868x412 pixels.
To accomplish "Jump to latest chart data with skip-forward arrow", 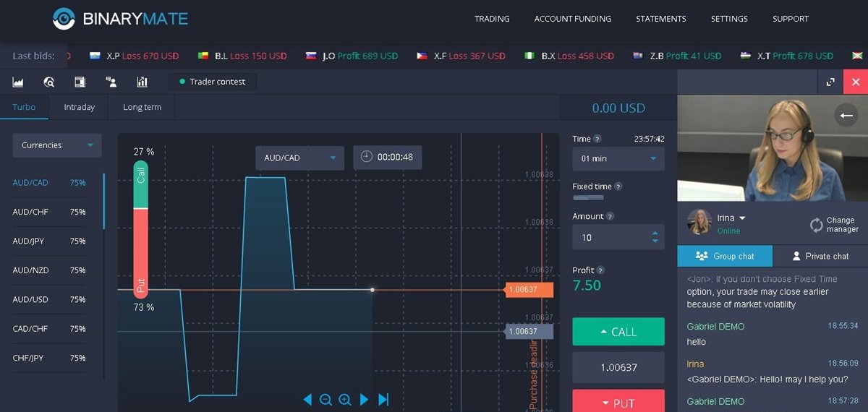I will tap(383, 400).
